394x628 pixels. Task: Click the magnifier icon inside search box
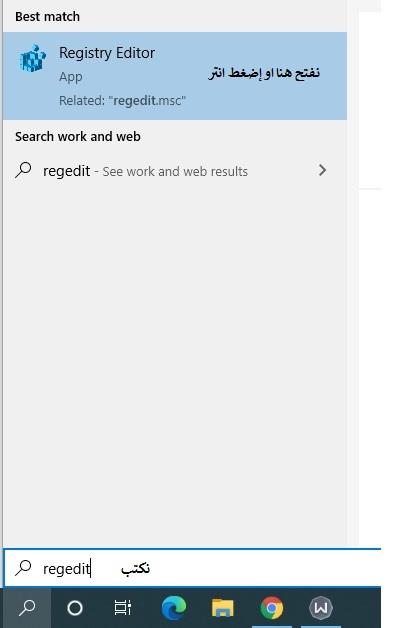23,568
